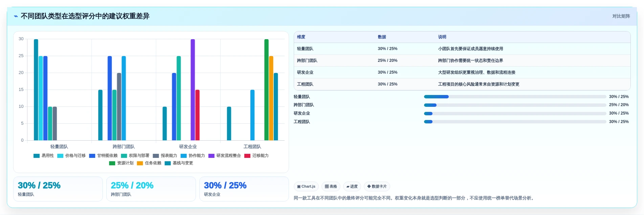The width and height of the screenshot is (644, 215).
Task: Click the green 资源计划 bar in chart
Action: click(x=266, y=90)
